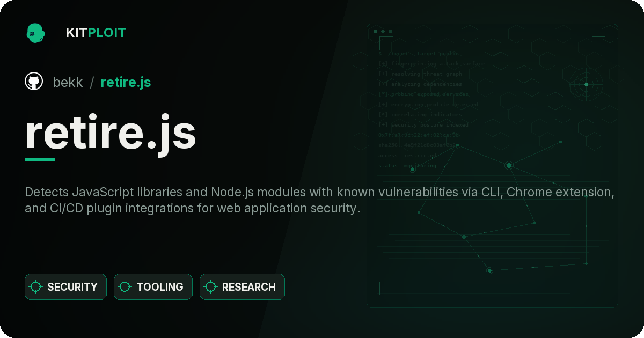Click terminal line 'fingerprinting attack surface'
Image resolution: width=644 pixels, height=338 pixels.
(431, 64)
